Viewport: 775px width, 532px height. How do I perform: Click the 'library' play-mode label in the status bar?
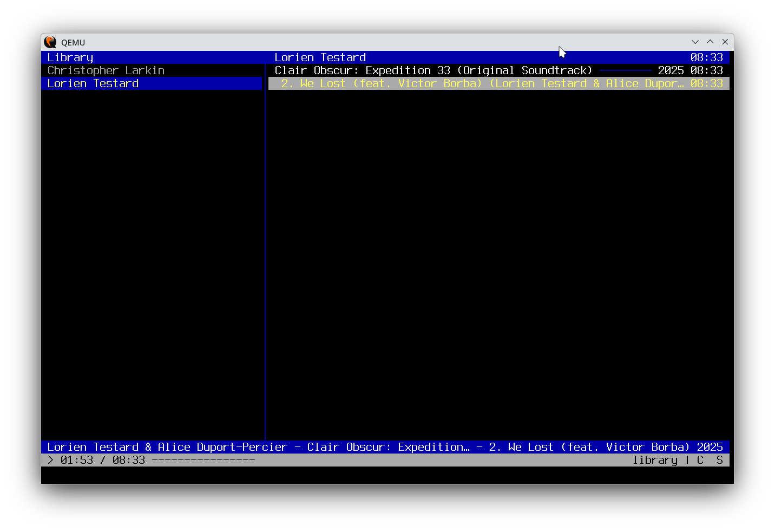click(x=655, y=460)
